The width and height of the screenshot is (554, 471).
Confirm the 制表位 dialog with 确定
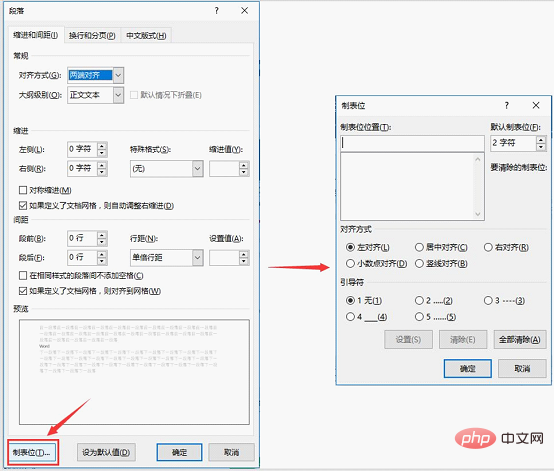click(468, 369)
